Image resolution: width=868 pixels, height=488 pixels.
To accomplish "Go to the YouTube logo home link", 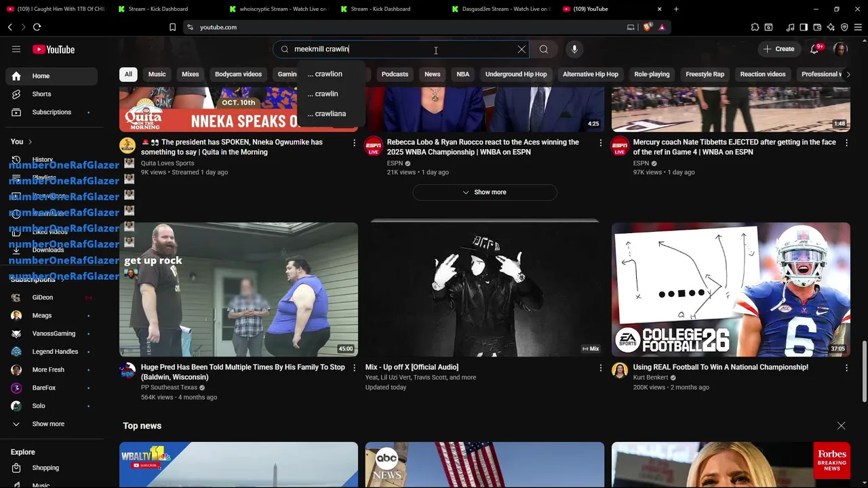I will pyautogui.click(x=54, y=49).
